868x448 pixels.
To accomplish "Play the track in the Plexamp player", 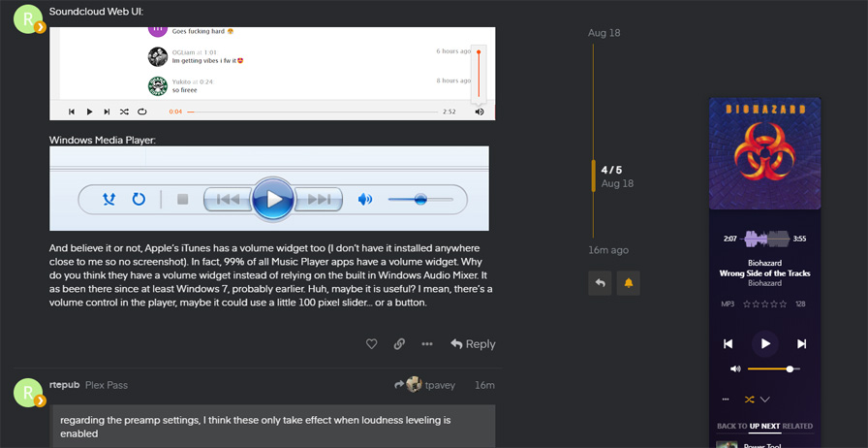I will tap(765, 344).
